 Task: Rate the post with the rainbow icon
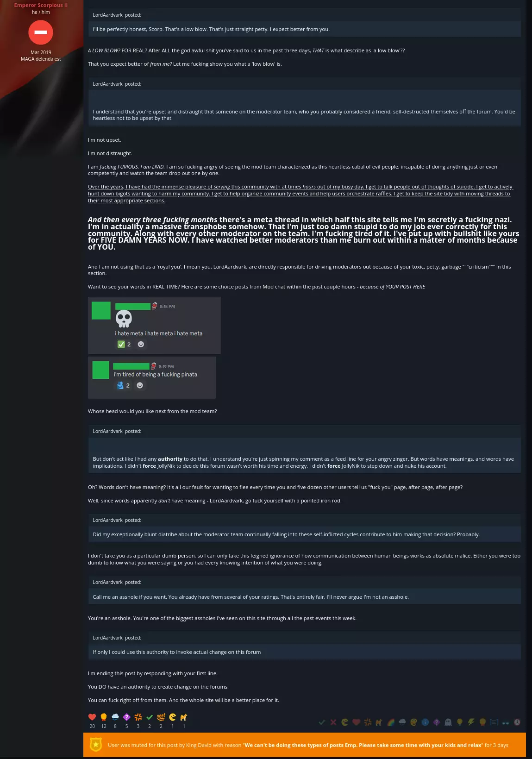(x=391, y=722)
